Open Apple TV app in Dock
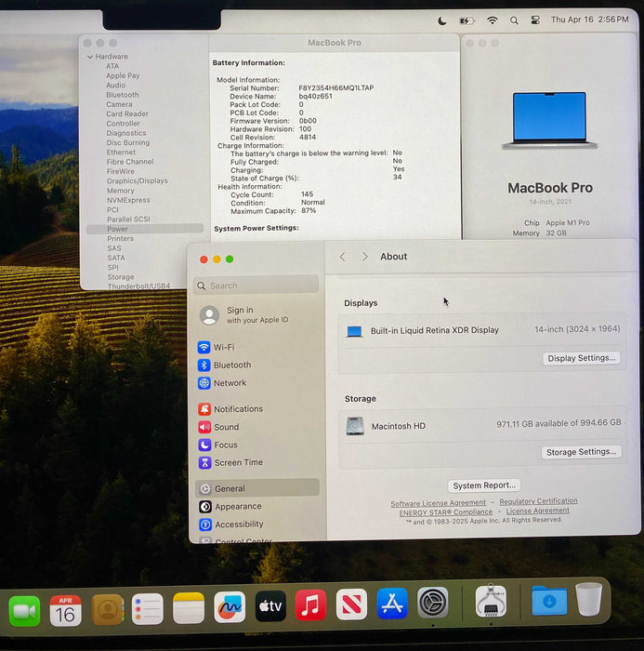Screen dimensions: 644x651 click(270, 606)
